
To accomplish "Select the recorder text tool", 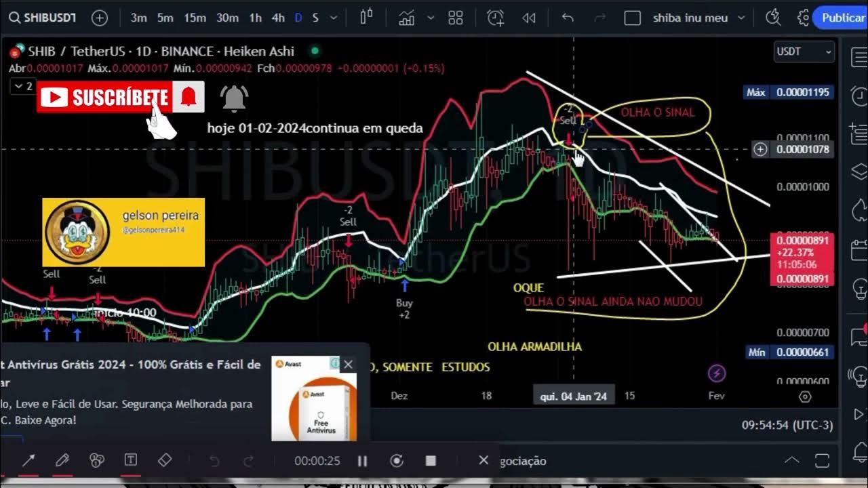I will point(131,461).
